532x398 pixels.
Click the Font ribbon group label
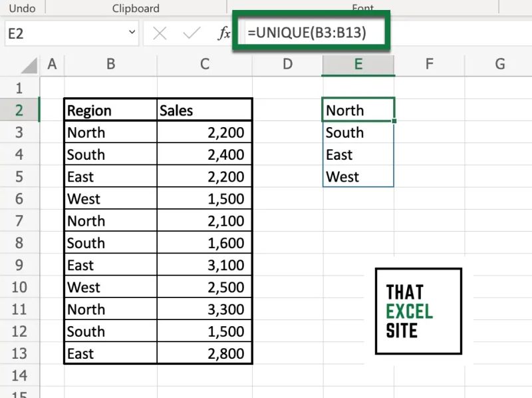pyautogui.click(x=363, y=8)
